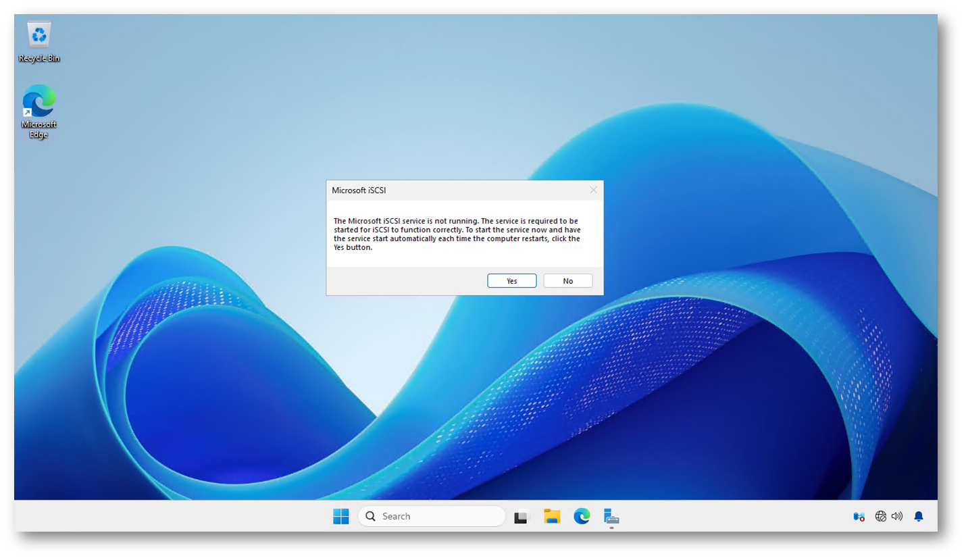
Task: Open the volume speaker tray icon
Action: click(x=897, y=517)
